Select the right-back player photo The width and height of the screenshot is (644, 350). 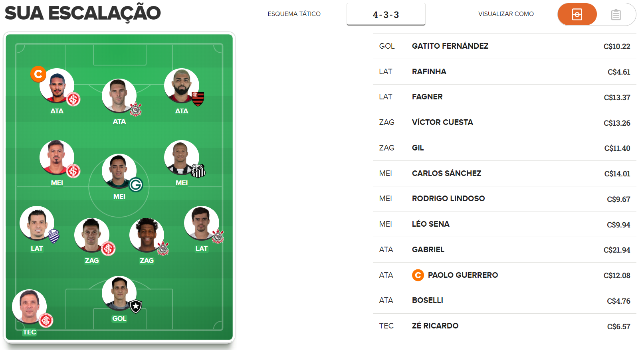point(201,223)
